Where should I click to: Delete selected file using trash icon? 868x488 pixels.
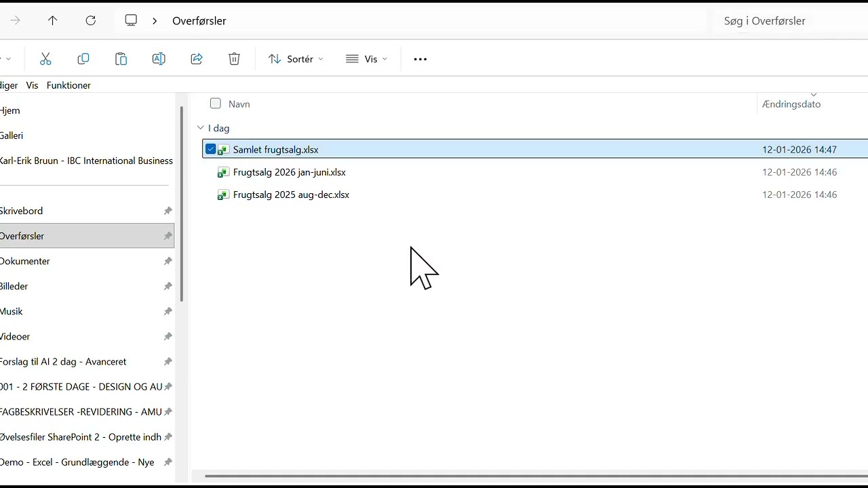(x=234, y=59)
